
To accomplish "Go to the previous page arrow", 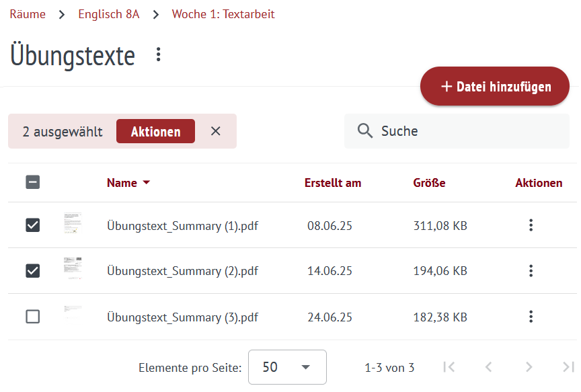I will [x=489, y=367].
